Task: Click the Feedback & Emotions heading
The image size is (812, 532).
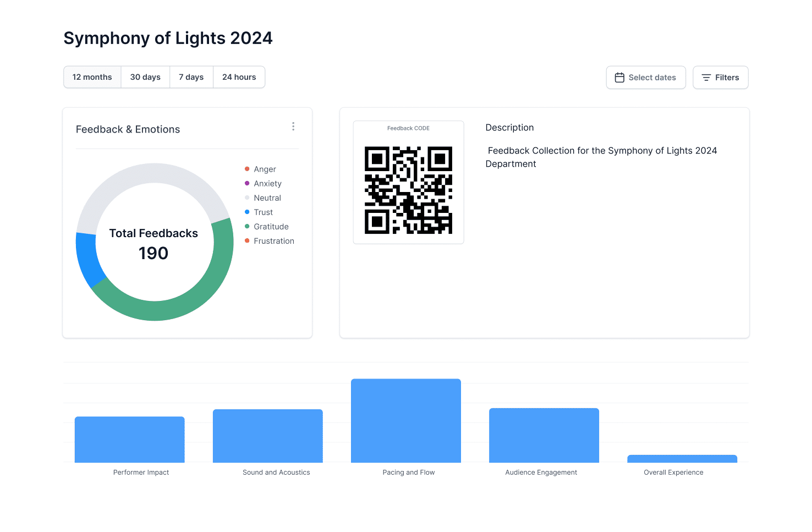Action: coord(128,129)
